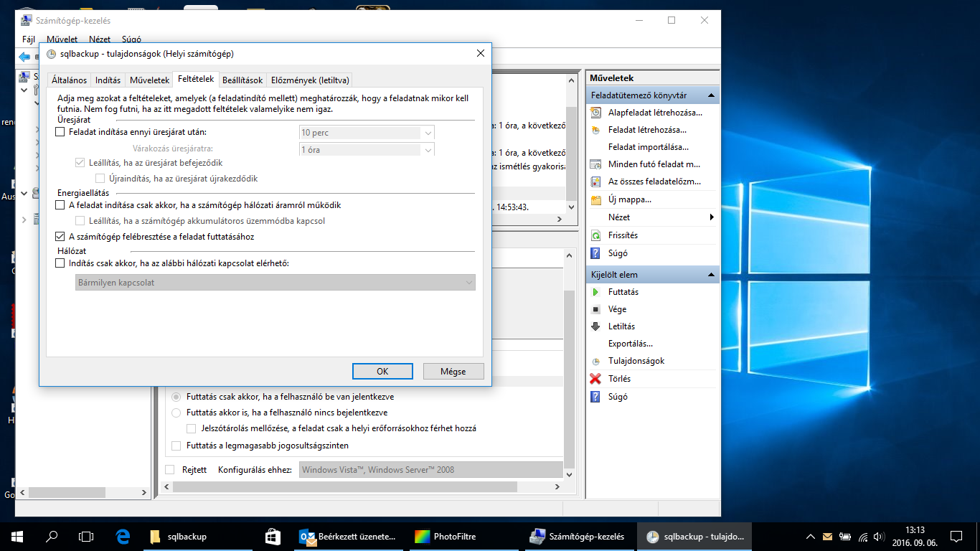Click the red Törlés delete icon
The width and height of the screenshot is (980, 551).
595,379
